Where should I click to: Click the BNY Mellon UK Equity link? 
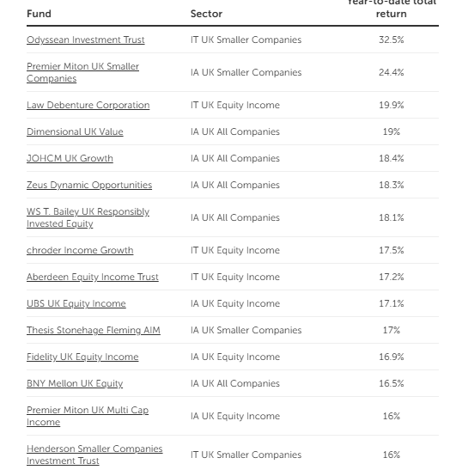pyautogui.click(x=75, y=383)
